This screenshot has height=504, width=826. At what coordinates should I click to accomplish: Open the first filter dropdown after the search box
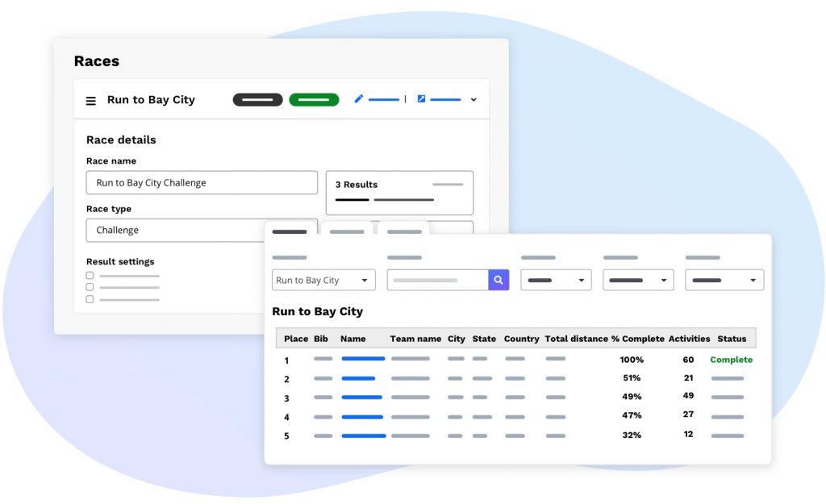point(556,281)
